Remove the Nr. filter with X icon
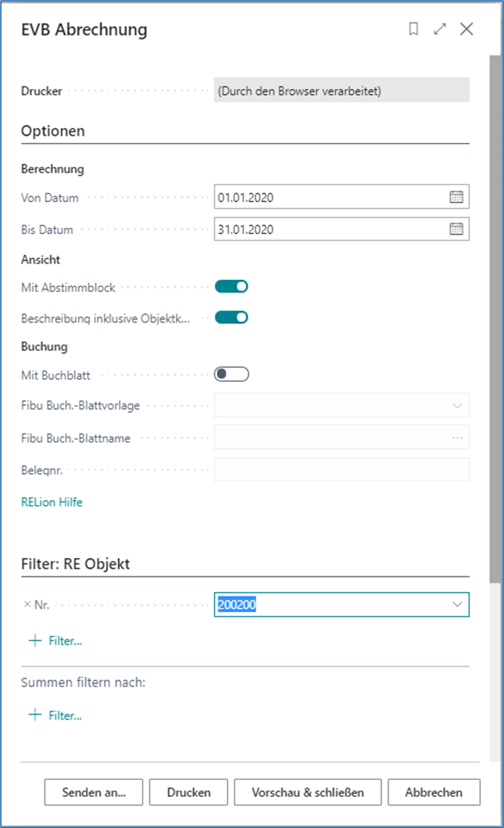Viewport: 504px width, 828px height. coord(27,605)
